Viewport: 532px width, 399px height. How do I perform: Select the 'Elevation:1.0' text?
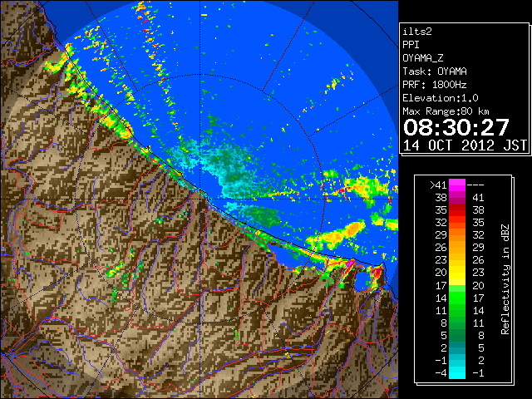tap(441, 98)
